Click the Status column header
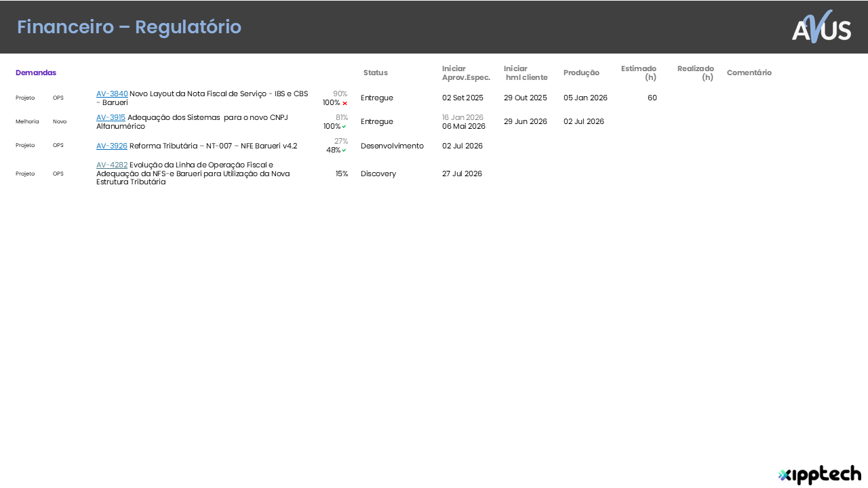This screenshot has height=488, width=868. (x=376, y=73)
